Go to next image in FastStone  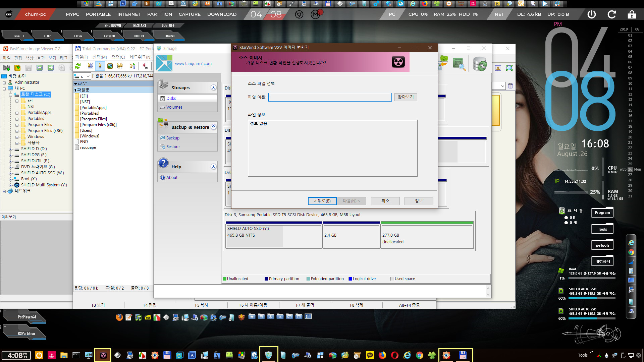(51, 68)
